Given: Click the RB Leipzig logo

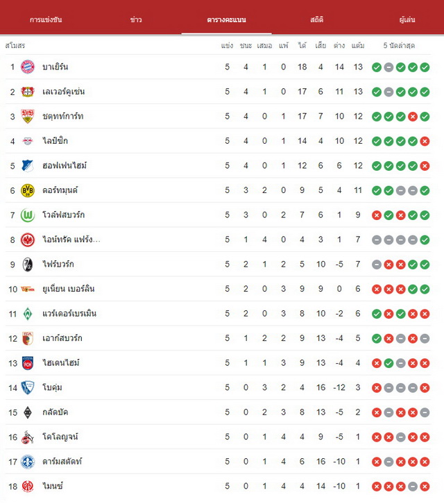Looking at the screenshot, I should point(28,141).
